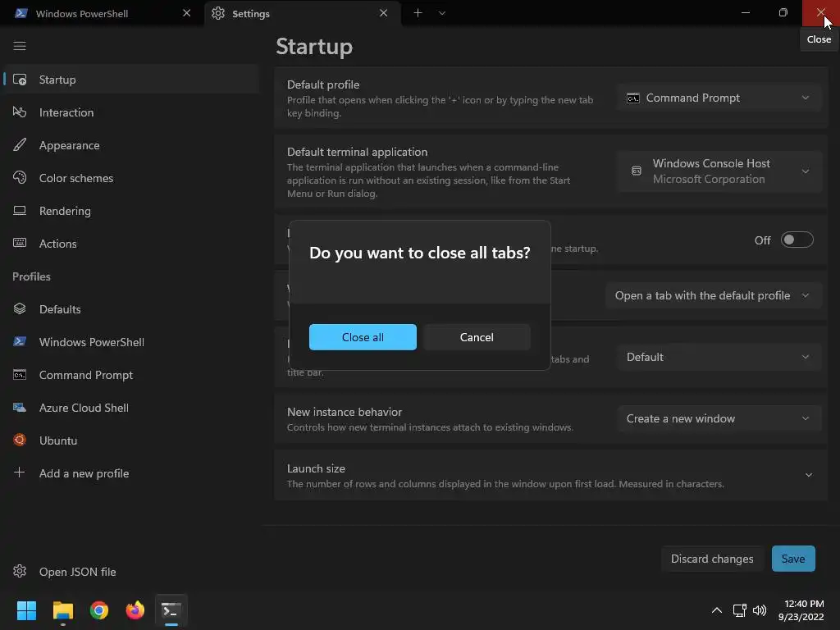Click Discard changes

[712, 559]
